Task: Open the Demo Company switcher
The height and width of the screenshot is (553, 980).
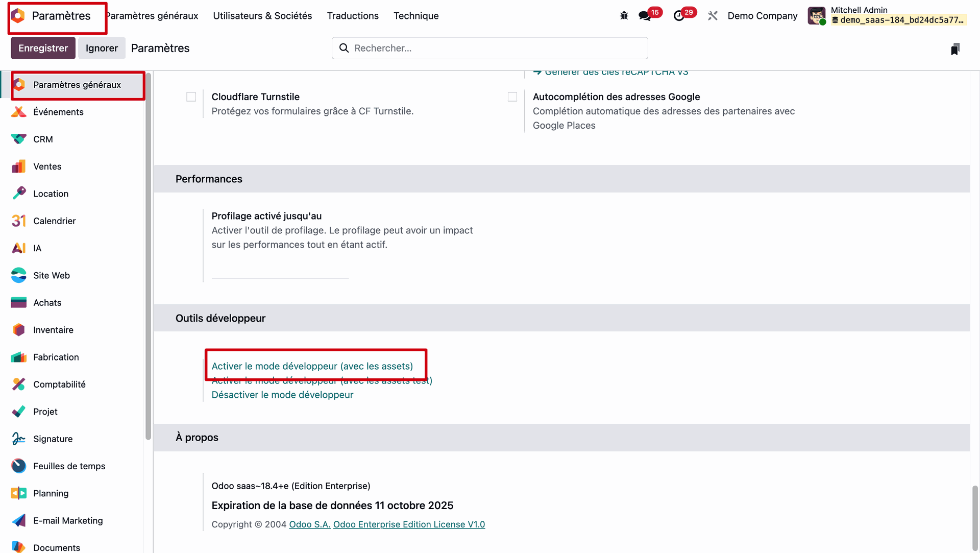Action: coord(762,16)
